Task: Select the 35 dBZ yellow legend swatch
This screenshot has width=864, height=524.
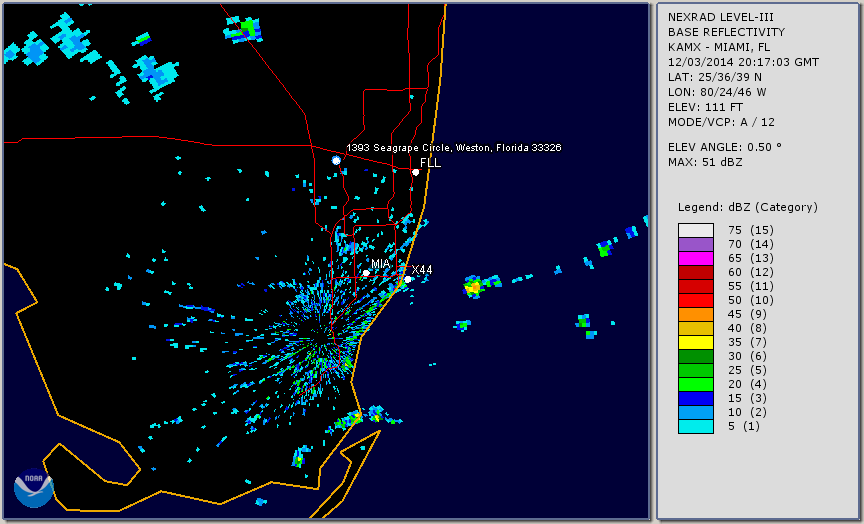Action: point(696,343)
